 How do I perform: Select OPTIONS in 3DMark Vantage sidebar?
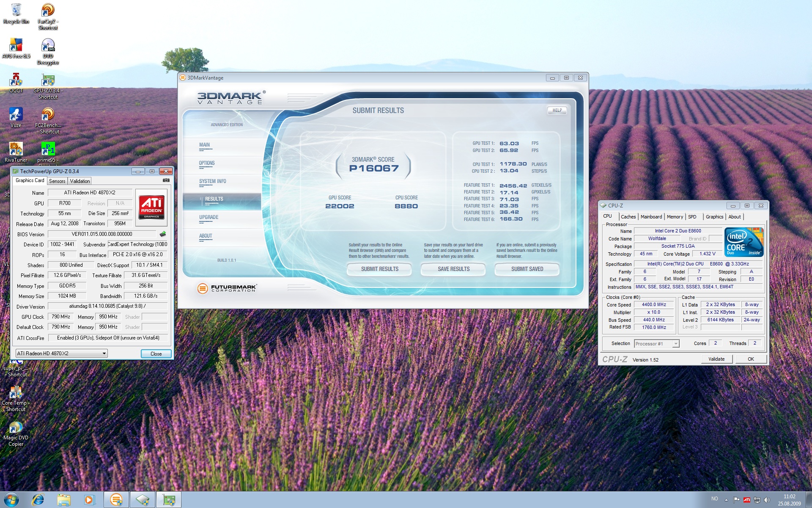point(207,163)
